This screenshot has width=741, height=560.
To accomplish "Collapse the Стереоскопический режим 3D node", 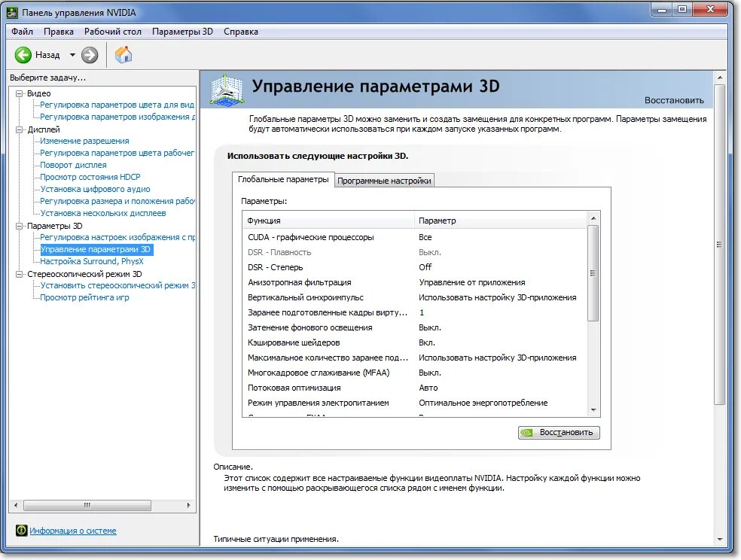I will [x=20, y=274].
